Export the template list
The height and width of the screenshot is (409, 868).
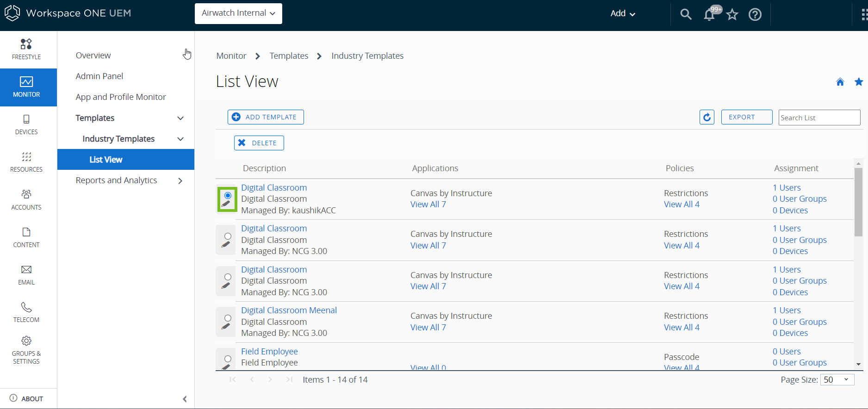point(747,117)
